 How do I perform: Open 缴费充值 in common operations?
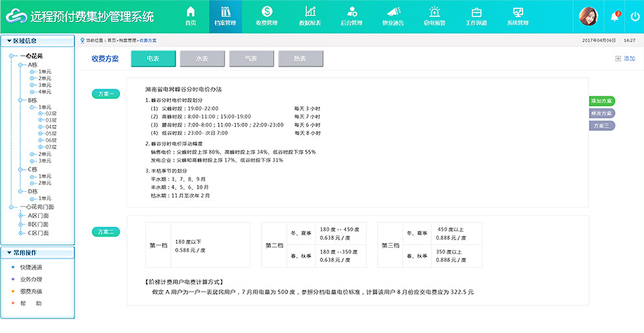(x=30, y=291)
